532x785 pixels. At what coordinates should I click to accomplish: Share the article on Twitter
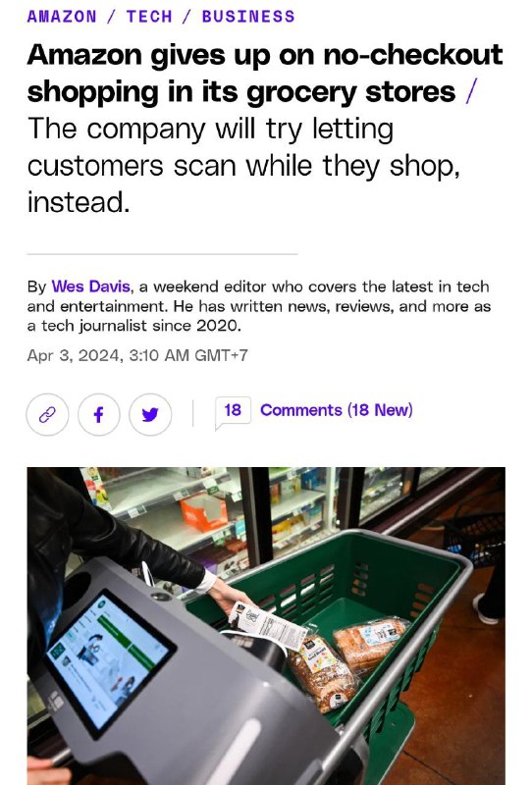[x=150, y=414]
